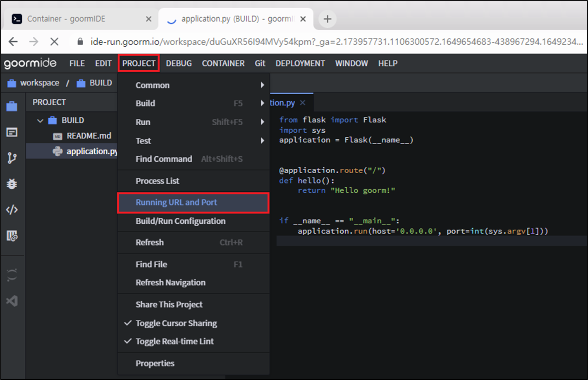Open the code snippets </> sidebar icon
The height and width of the screenshot is (380, 588).
[12, 210]
